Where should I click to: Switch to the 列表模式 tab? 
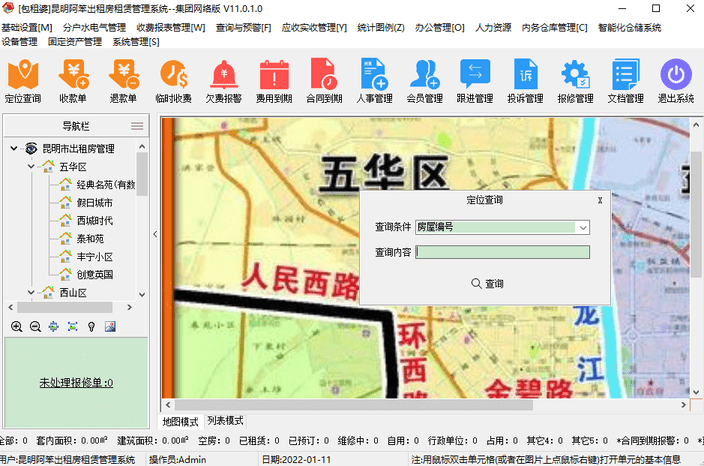[225, 421]
